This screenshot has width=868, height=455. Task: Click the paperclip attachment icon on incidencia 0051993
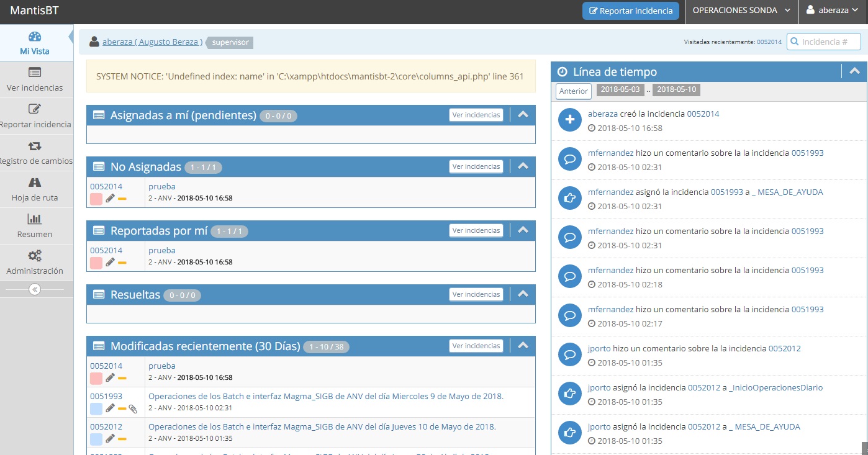[x=132, y=408]
